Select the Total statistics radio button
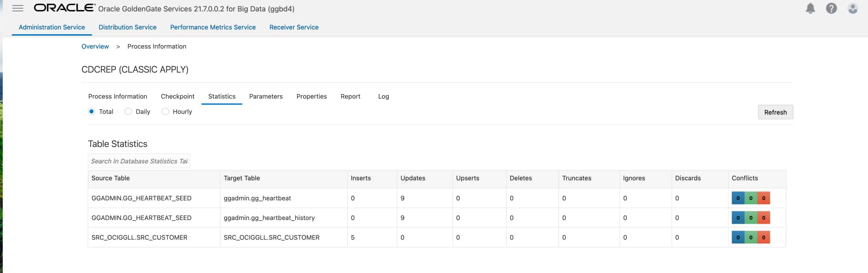Viewport: 868px width, 273px height. point(92,111)
